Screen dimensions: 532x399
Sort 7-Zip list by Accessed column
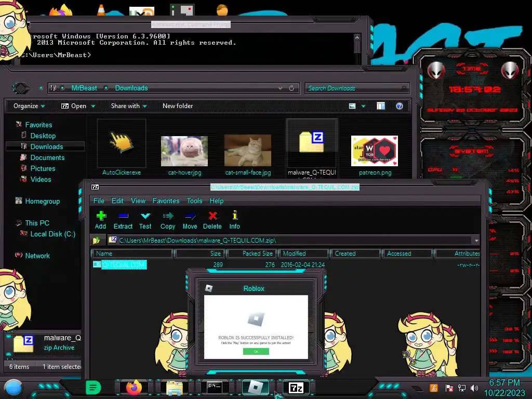coord(407,254)
